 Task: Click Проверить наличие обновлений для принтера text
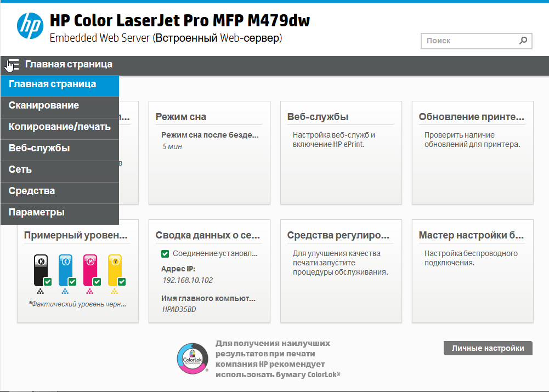click(x=472, y=140)
